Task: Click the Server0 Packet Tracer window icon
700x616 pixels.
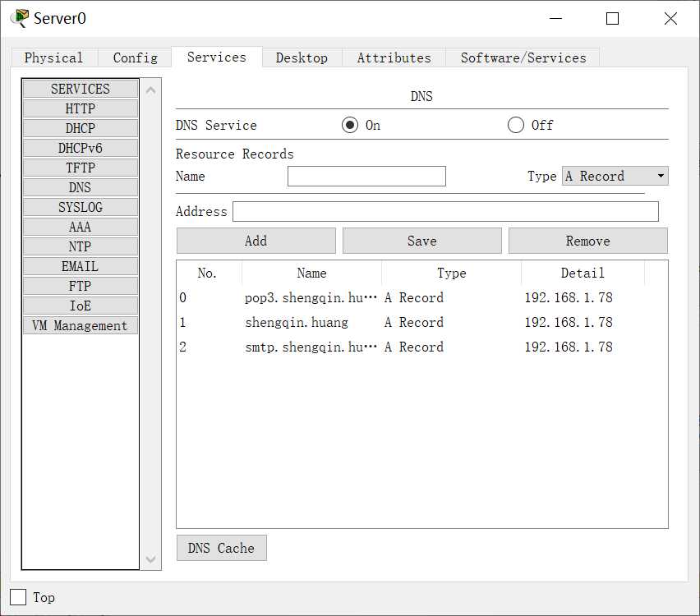Action: (x=20, y=18)
